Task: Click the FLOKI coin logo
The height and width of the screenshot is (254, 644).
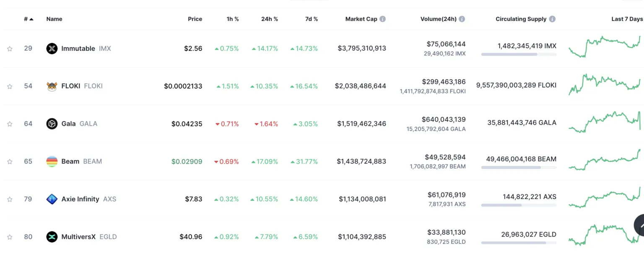Action: pyautogui.click(x=52, y=86)
